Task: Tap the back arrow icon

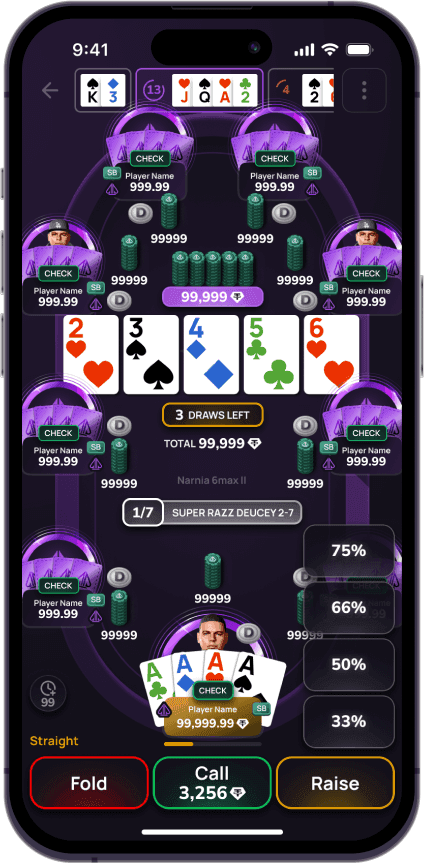Action: pyautogui.click(x=50, y=90)
